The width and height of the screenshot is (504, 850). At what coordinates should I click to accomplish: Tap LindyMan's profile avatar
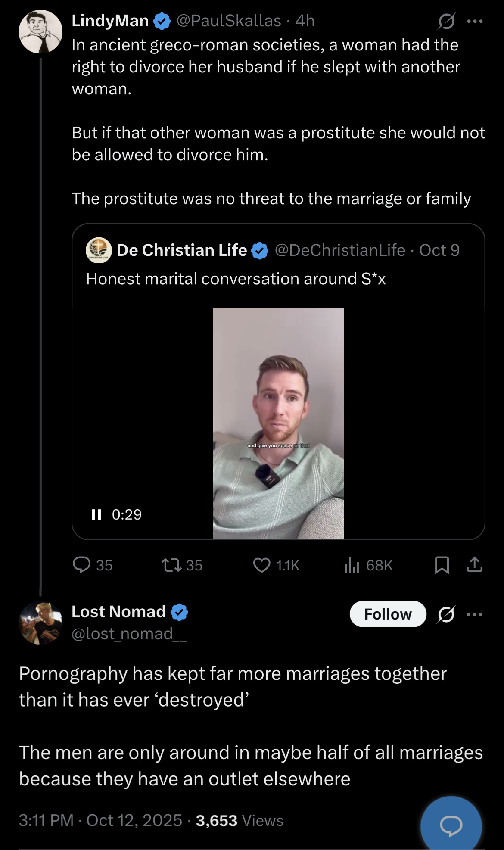(x=40, y=31)
